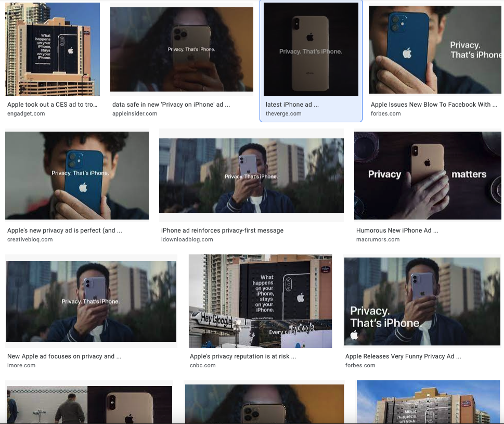Click 'New Apple ad focuses on privacy' title

[64, 356]
